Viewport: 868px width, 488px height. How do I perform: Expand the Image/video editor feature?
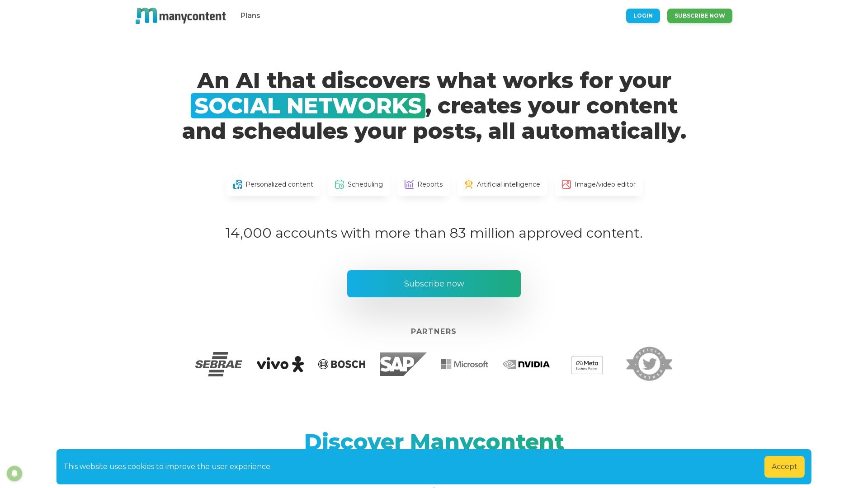(597, 184)
